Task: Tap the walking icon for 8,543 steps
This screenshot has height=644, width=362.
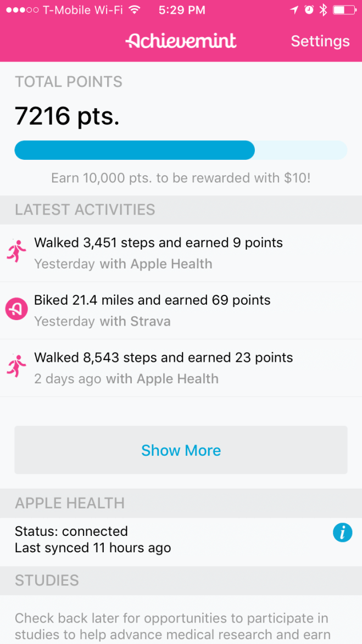Action: click(x=16, y=367)
